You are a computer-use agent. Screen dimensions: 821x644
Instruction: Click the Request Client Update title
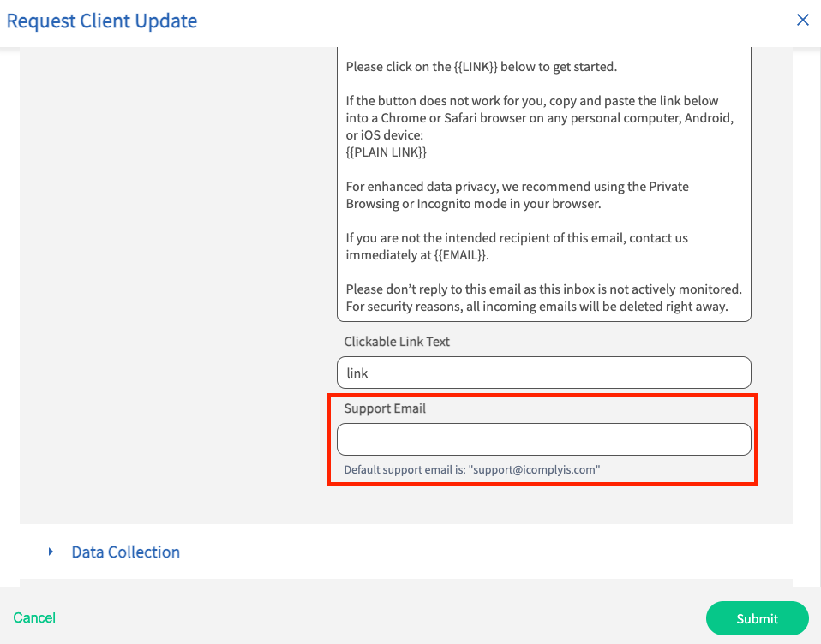102,21
